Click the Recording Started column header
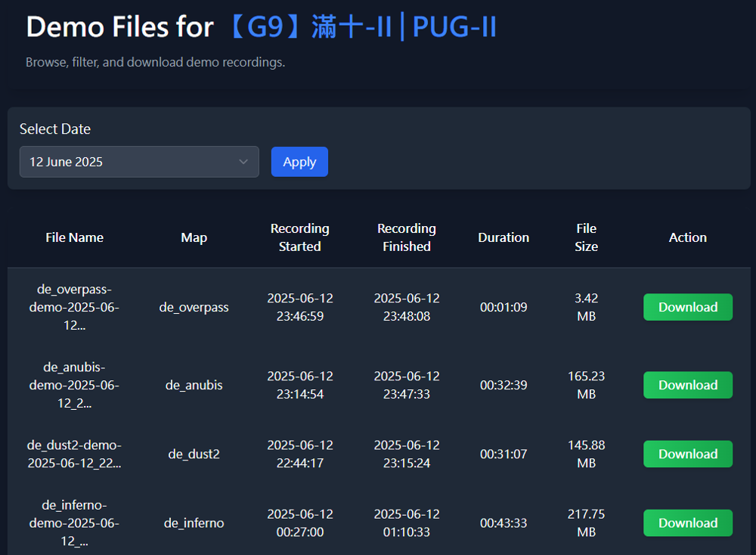 tap(300, 237)
